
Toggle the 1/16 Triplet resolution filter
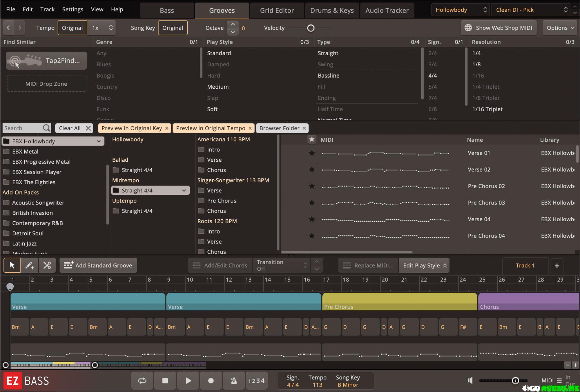[x=487, y=109]
